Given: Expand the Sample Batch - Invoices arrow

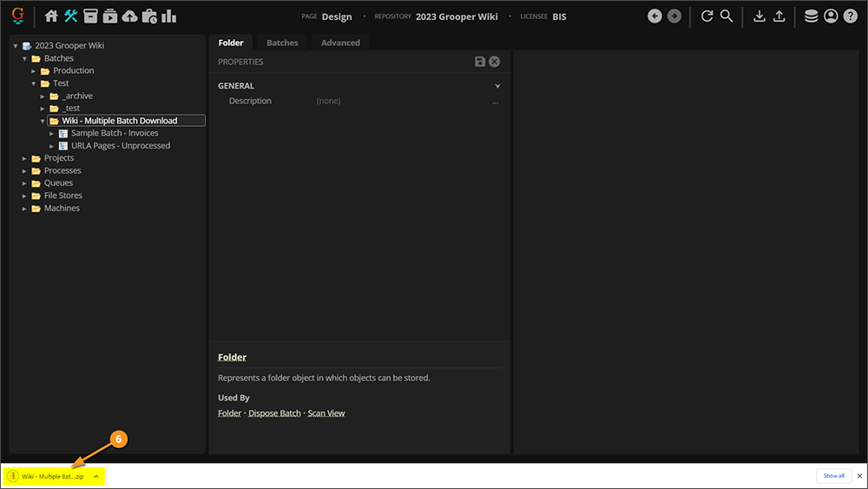Looking at the screenshot, I should pyautogui.click(x=51, y=134).
